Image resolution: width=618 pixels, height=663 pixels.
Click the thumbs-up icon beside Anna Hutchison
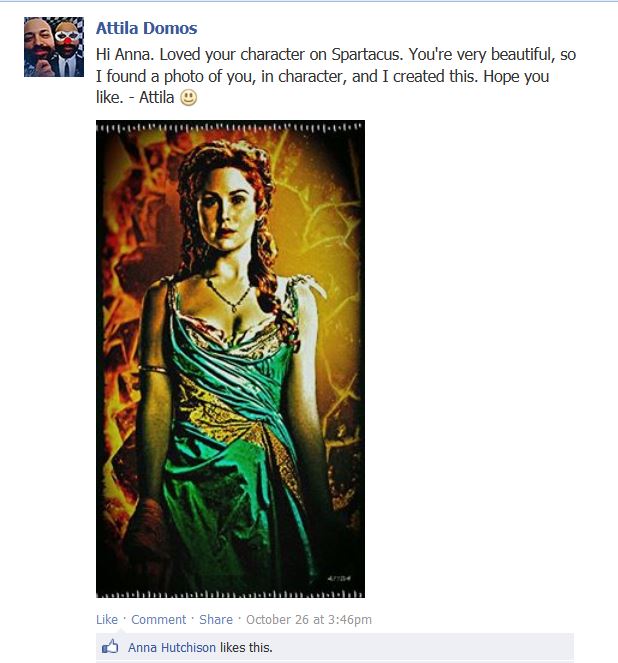click(x=110, y=647)
